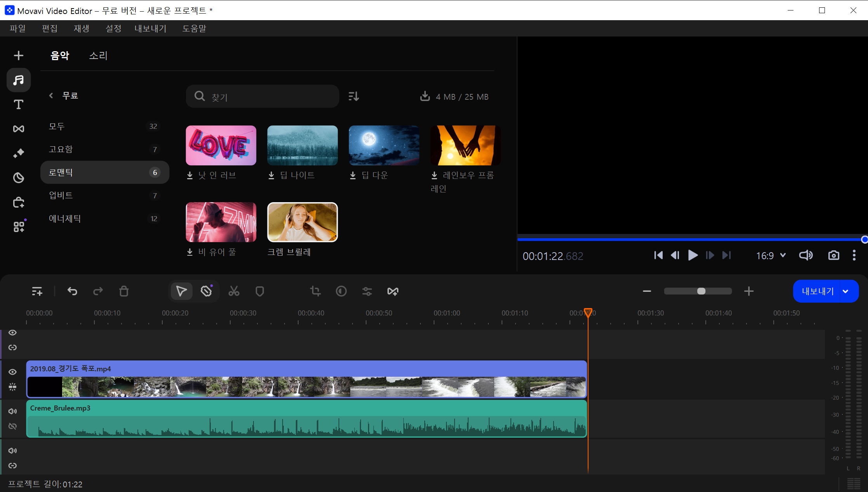Delete selected clip with trash icon
Viewport: 868px width, 492px height.
coord(124,291)
